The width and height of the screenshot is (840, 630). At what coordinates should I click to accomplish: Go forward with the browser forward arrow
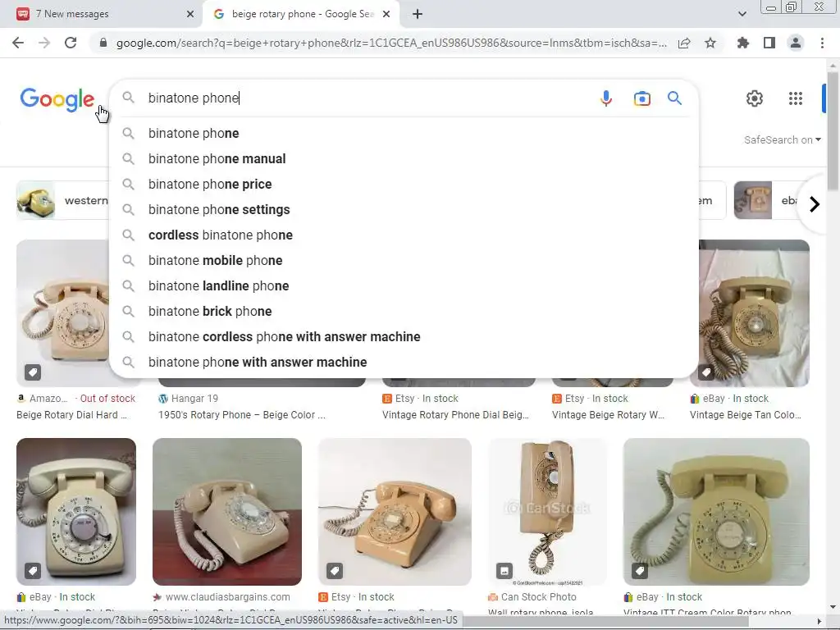44,43
